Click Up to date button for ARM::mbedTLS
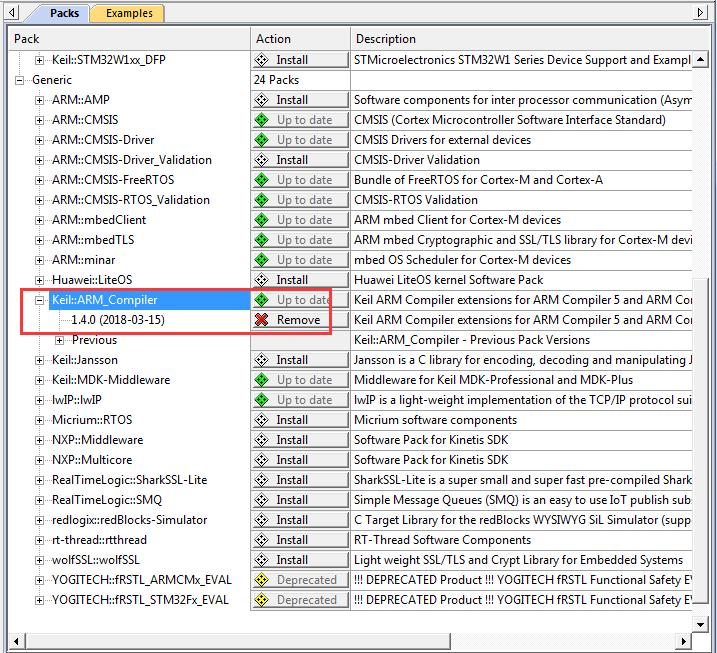This screenshot has height=653, width=717. point(300,240)
